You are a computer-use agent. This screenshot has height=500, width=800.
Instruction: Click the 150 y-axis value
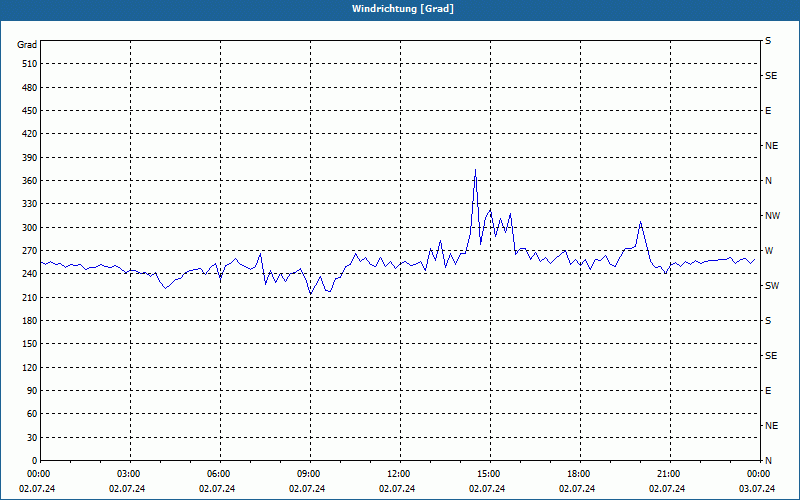click(x=30, y=344)
